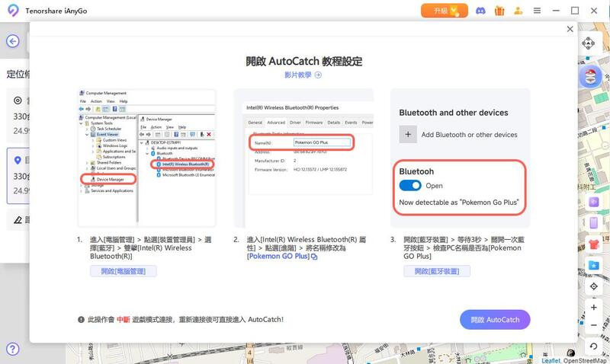The height and width of the screenshot is (364, 610).
Task: Click the Bluetooth and other devices screenshot
Action: (461, 158)
